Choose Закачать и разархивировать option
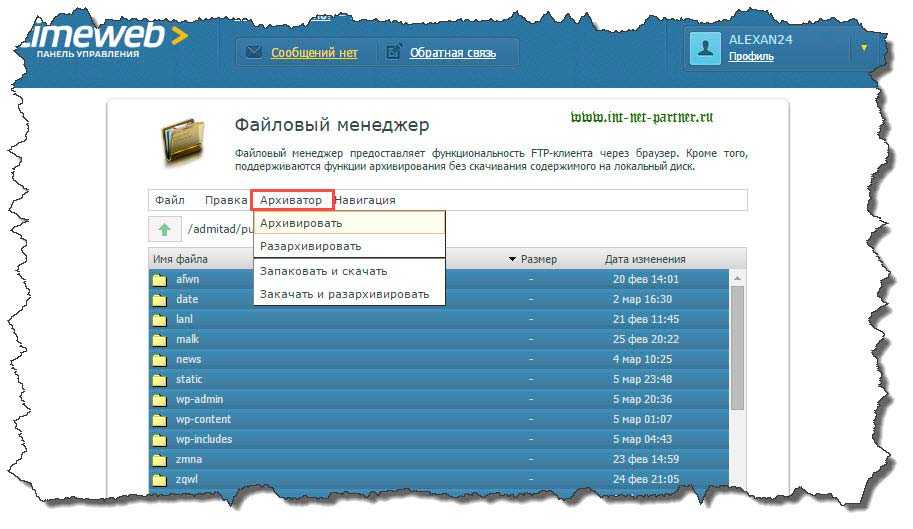The image size is (913, 529). (344, 294)
